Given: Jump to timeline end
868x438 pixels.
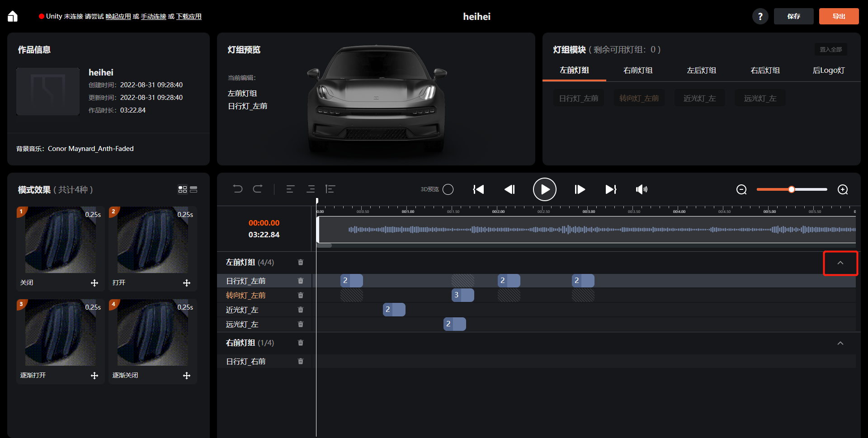Looking at the screenshot, I should 611,189.
